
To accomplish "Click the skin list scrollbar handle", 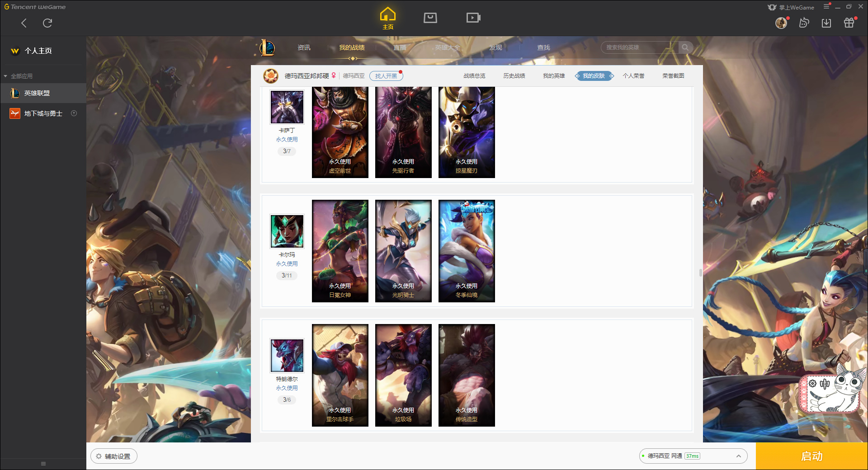I will pos(700,273).
